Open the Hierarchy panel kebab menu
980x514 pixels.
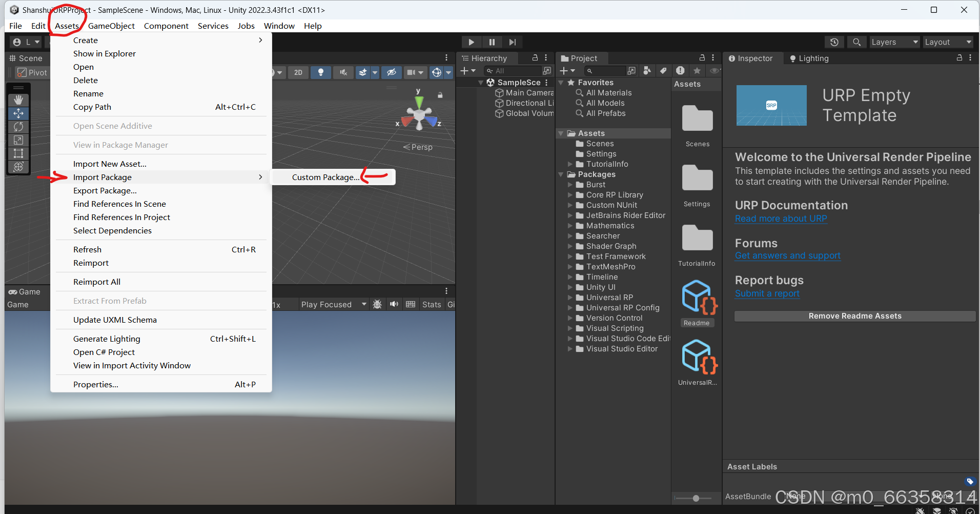tap(546, 58)
